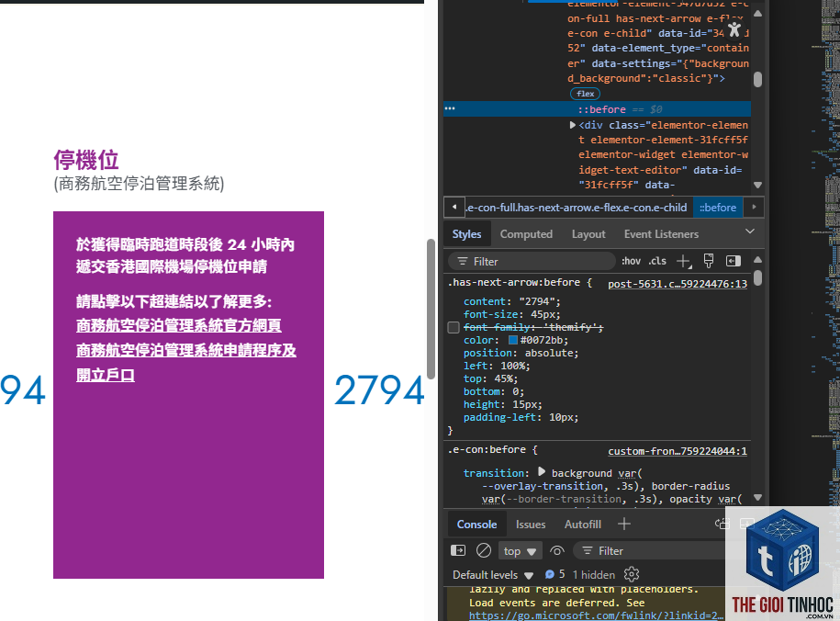Toggle the computed styles sidebar pane icon
The image size is (840, 621).
(733, 261)
